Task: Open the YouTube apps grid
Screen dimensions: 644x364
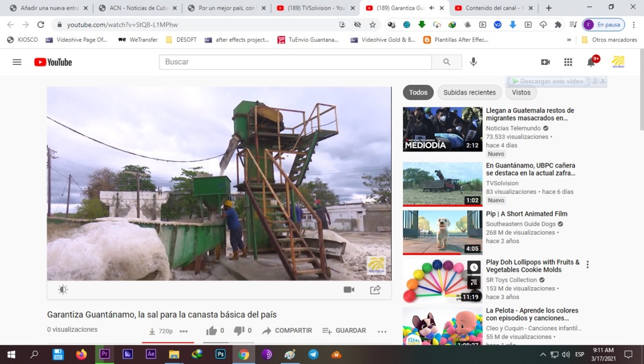Action: [x=568, y=62]
